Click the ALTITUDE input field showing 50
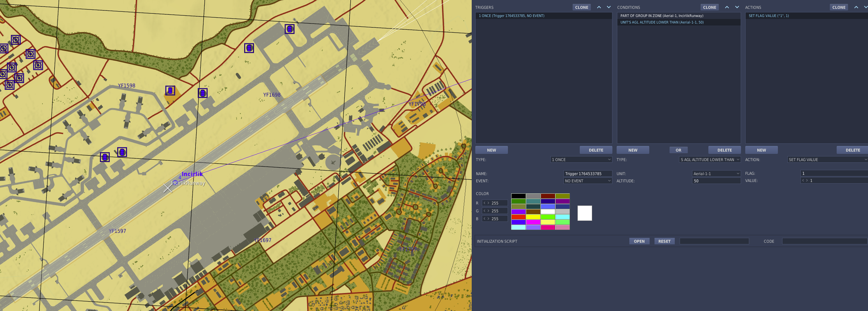Image resolution: width=868 pixels, height=311 pixels. click(716, 181)
